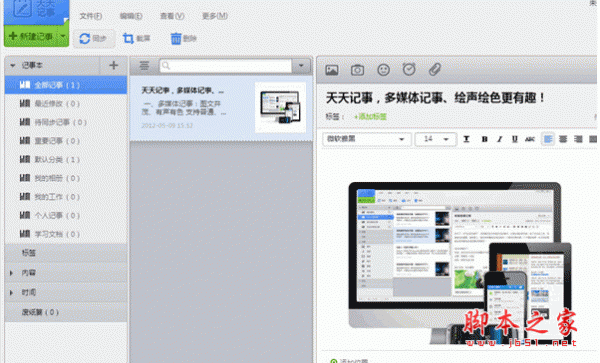Select 我的工作 (0) in the sidebar
The width and height of the screenshot is (600, 363).
click(66, 197)
